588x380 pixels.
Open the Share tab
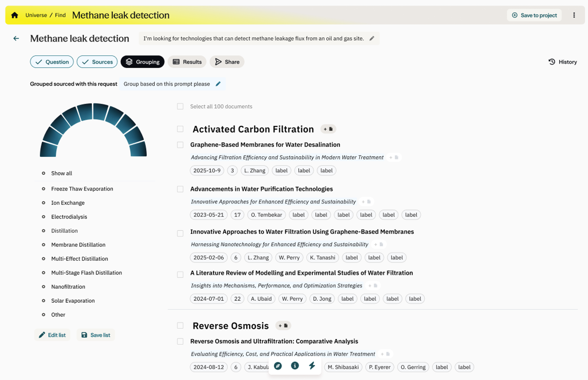click(x=227, y=62)
